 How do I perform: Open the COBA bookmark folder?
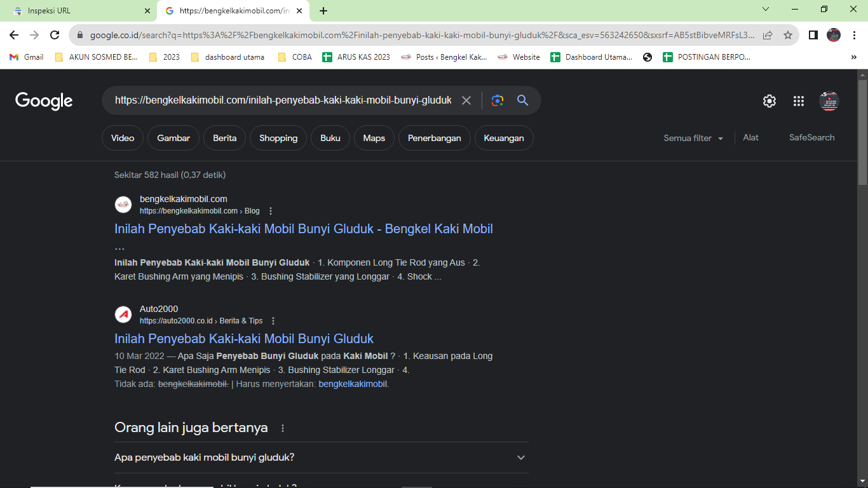tap(295, 57)
